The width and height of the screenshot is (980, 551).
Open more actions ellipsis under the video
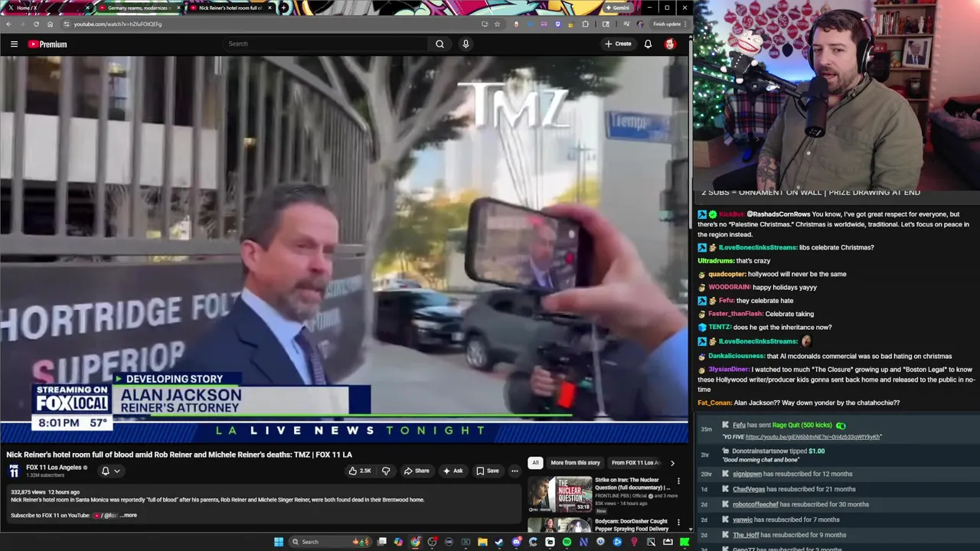(x=514, y=471)
